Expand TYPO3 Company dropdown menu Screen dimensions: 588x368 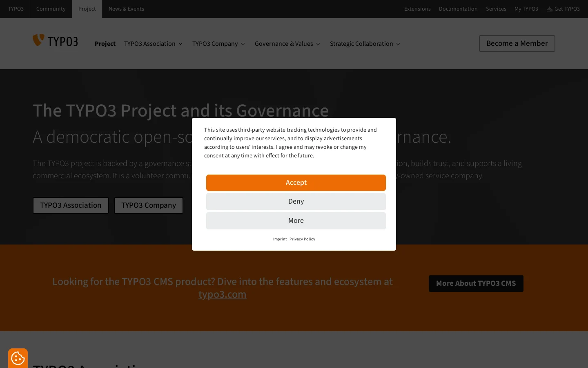(x=218, y=44)
